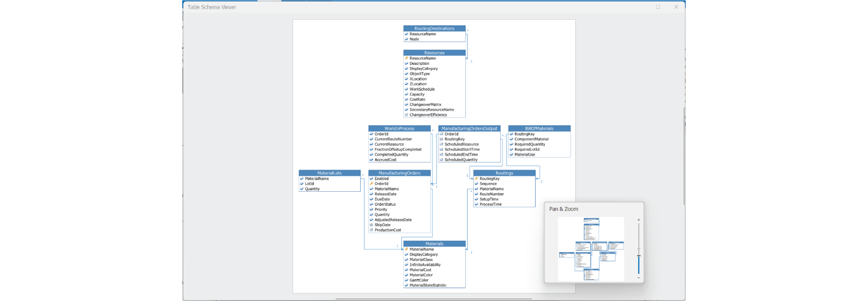The image size is (868, 301).
Task: Click the table icon beside ChangeoverEfficiency
Action: point(406,115)
